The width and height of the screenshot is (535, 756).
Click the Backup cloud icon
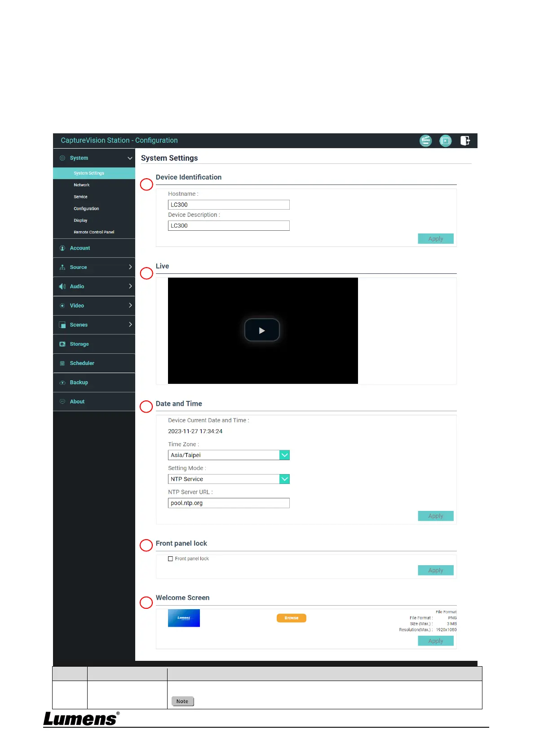(x=62, y=382)
